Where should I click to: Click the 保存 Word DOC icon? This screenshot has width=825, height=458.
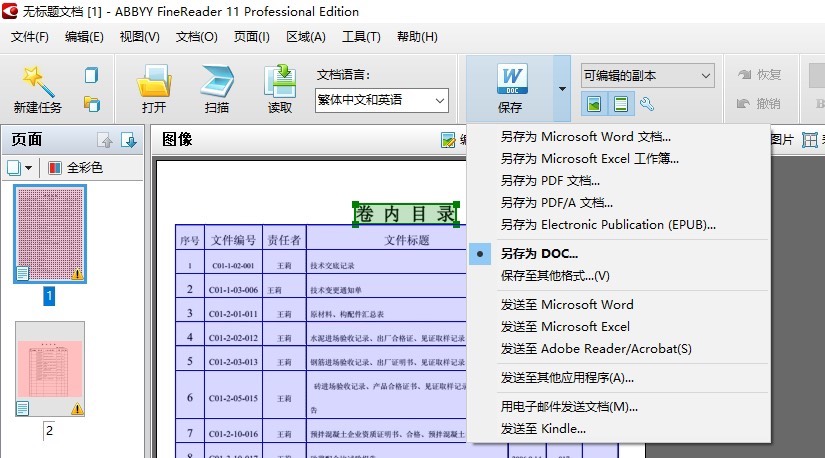pos(510,80)
